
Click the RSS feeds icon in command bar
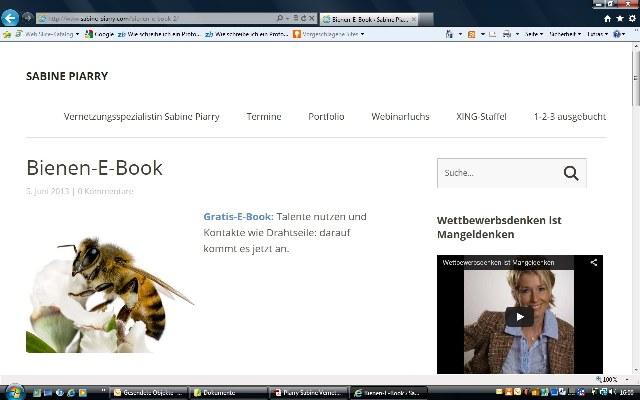click(471, 34)
